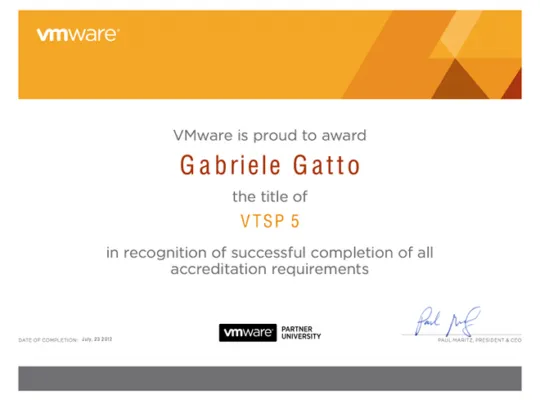This screenshot has height=400, width=540.
Task: Click 'PAUL MARITZ, PRESIDENT & CEO' caption
Action: (x=480, y=340)
